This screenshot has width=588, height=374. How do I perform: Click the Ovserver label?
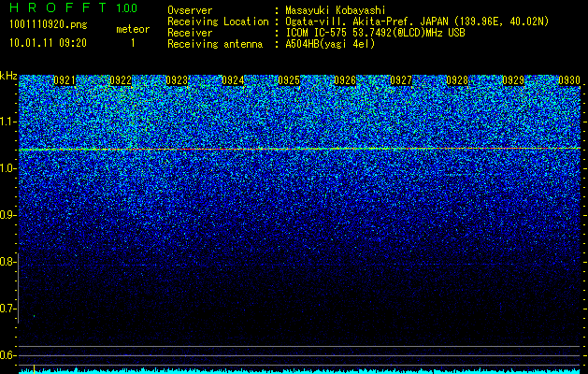[x=190, y=10]
